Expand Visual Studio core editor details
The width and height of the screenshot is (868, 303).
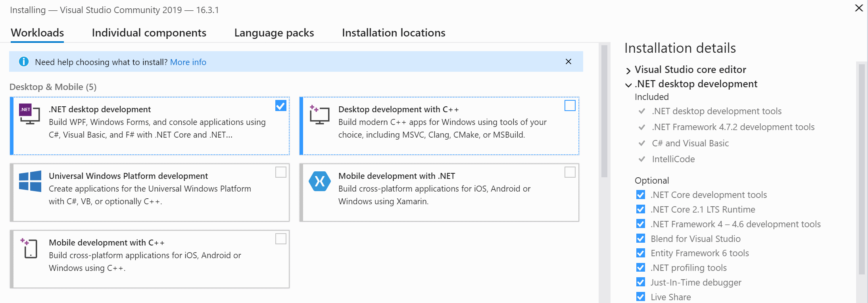628,71
